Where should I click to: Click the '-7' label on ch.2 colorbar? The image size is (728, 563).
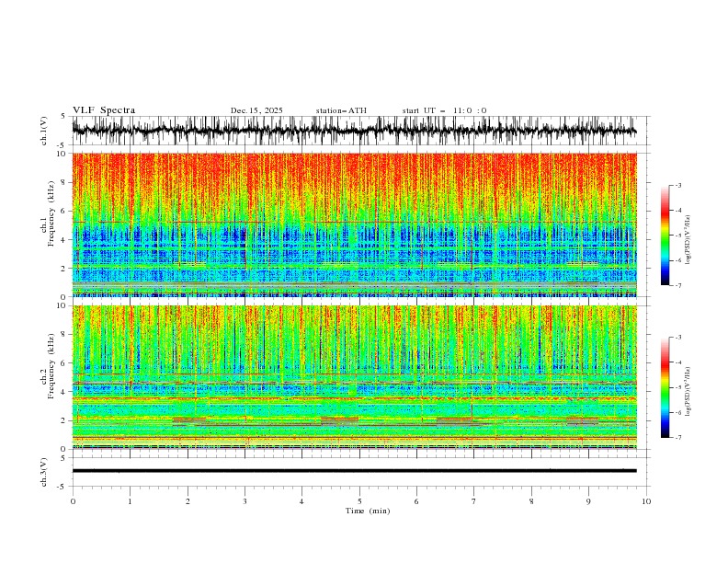(x=677, y=438)
